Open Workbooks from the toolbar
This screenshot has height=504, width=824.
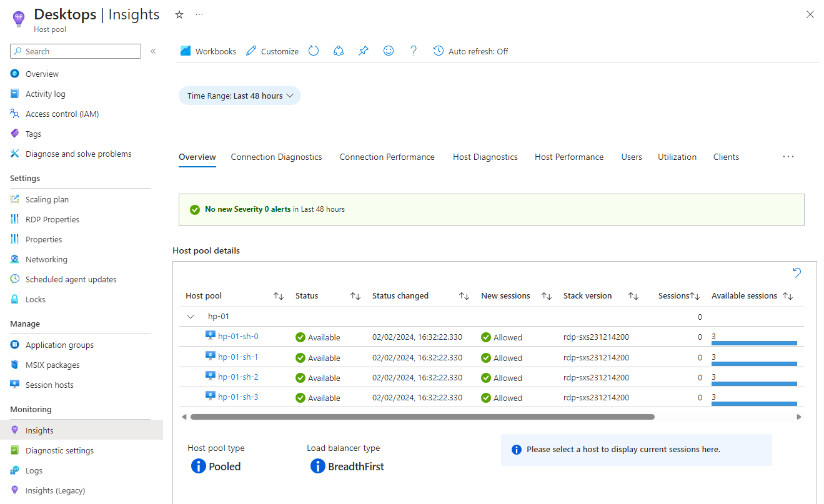point(209,51)
